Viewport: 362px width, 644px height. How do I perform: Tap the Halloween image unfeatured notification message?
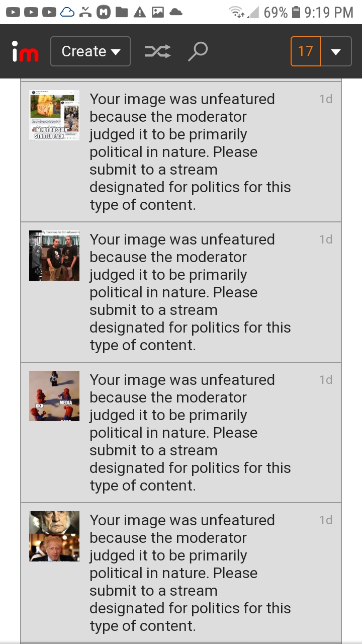(190, 292)
